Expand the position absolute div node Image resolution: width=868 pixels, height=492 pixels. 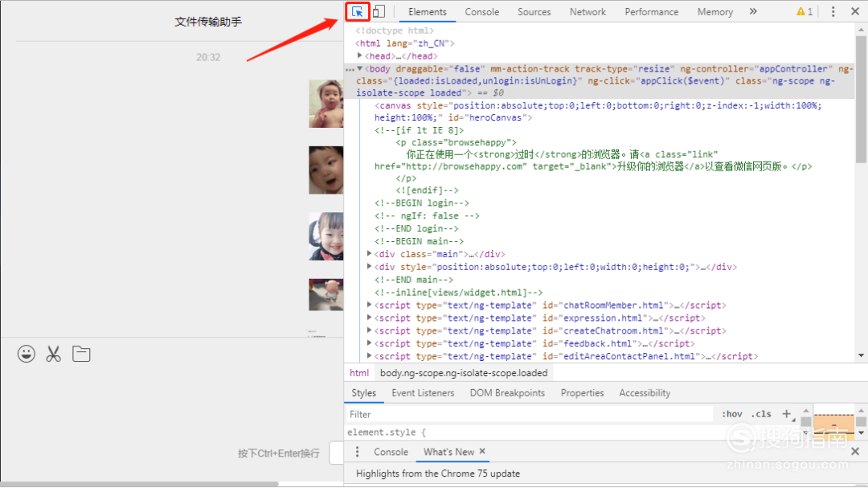(x=369, y=266)
